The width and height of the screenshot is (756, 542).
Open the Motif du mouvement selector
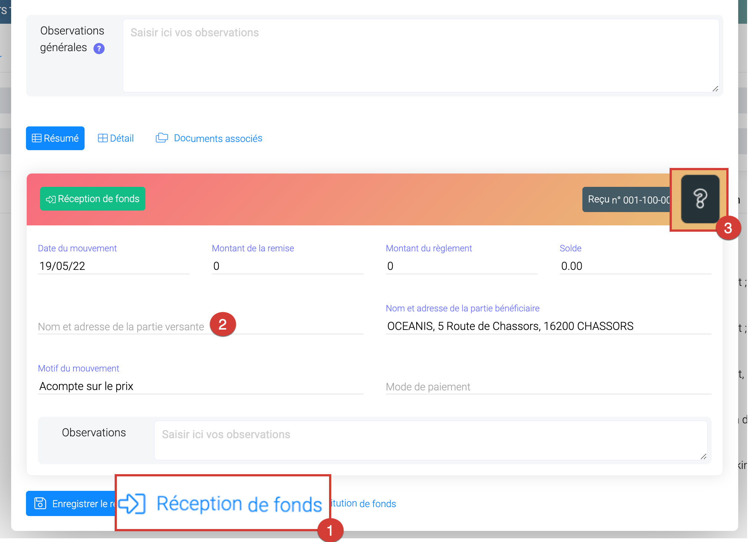pos(200,386)
